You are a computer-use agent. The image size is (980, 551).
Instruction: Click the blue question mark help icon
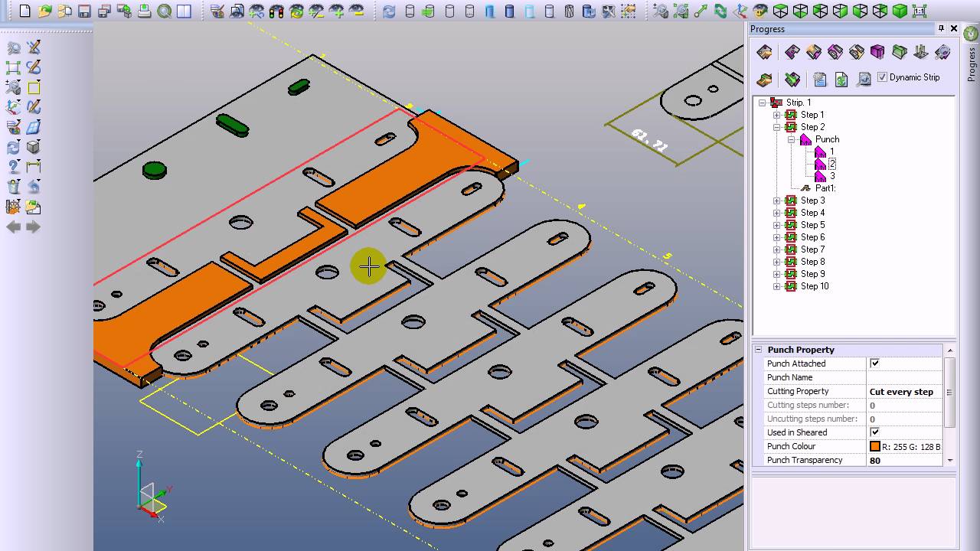click(x=13, y=167)
